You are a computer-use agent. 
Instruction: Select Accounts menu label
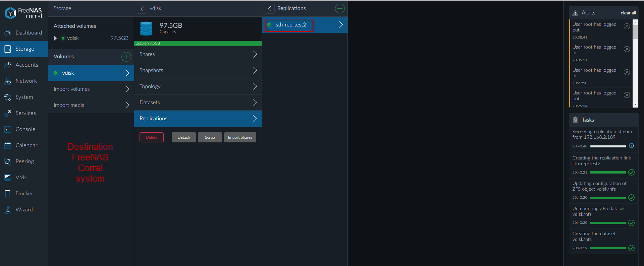pyautogui.click(x=27, y=65)
